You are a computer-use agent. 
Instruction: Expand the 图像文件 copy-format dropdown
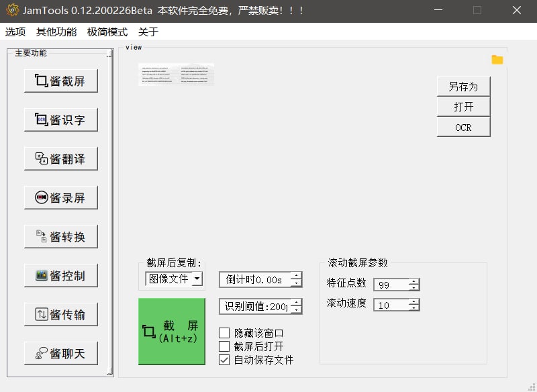(x=197, y=279)
